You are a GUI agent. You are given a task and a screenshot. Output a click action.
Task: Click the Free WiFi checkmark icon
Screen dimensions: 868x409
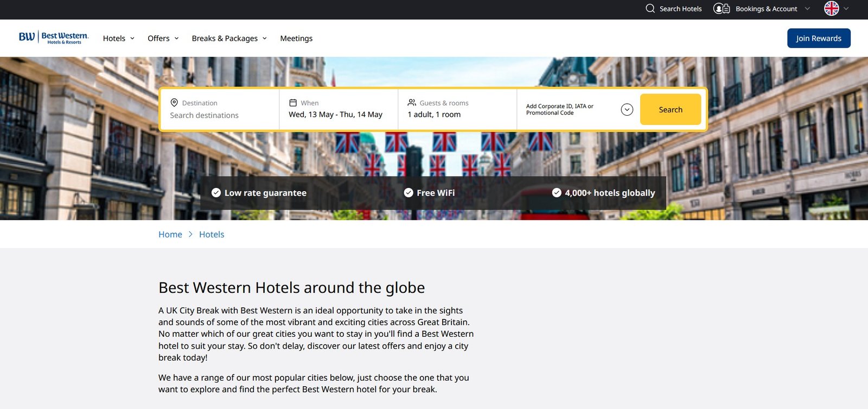coord(409,193)
